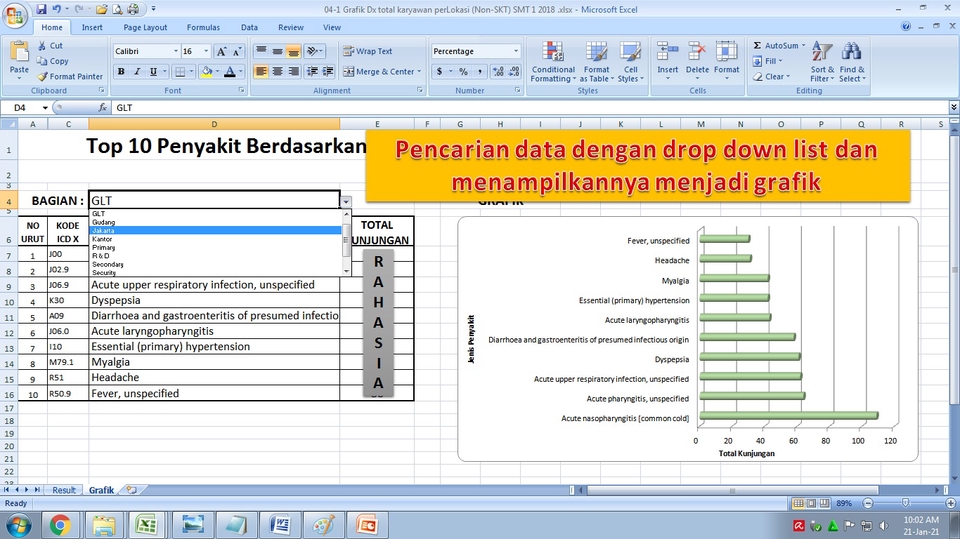
Task: Set top vertical alignment
Action: [x=261, y=51]
